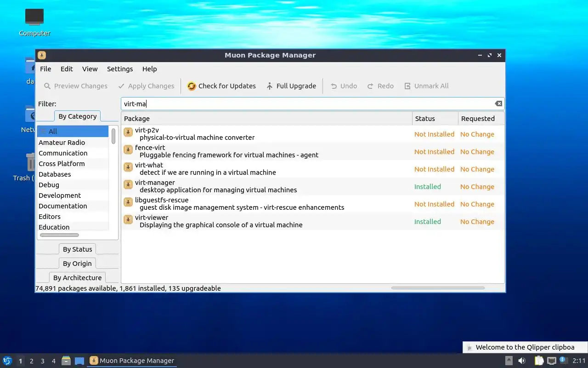
Task: Select the Communication category
Action: 73,153
